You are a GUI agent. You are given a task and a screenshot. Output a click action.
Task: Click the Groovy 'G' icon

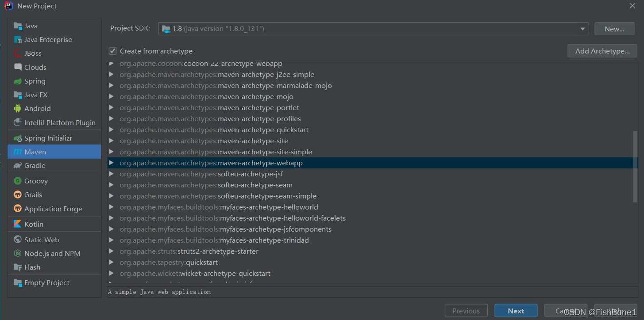pos(18,181)
